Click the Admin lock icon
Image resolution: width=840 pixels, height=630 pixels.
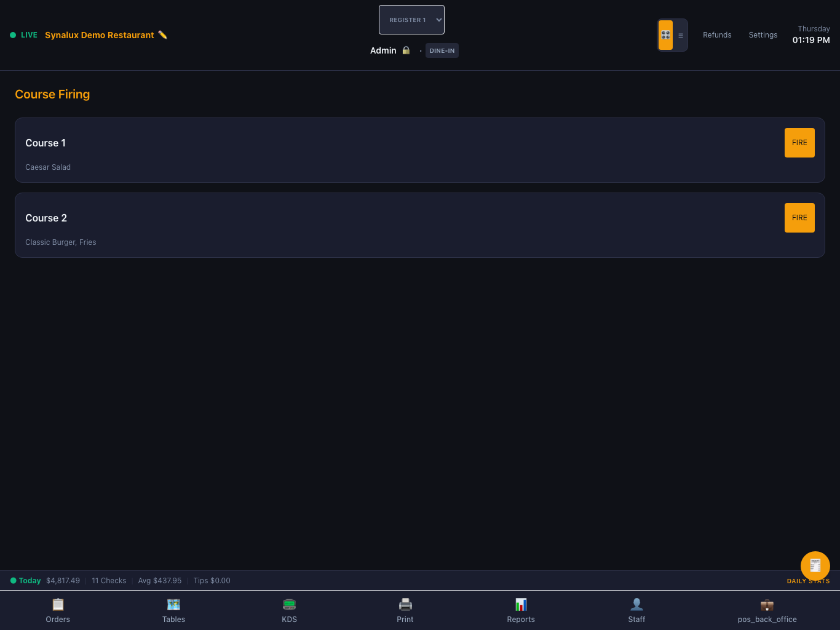click(406, 50)
